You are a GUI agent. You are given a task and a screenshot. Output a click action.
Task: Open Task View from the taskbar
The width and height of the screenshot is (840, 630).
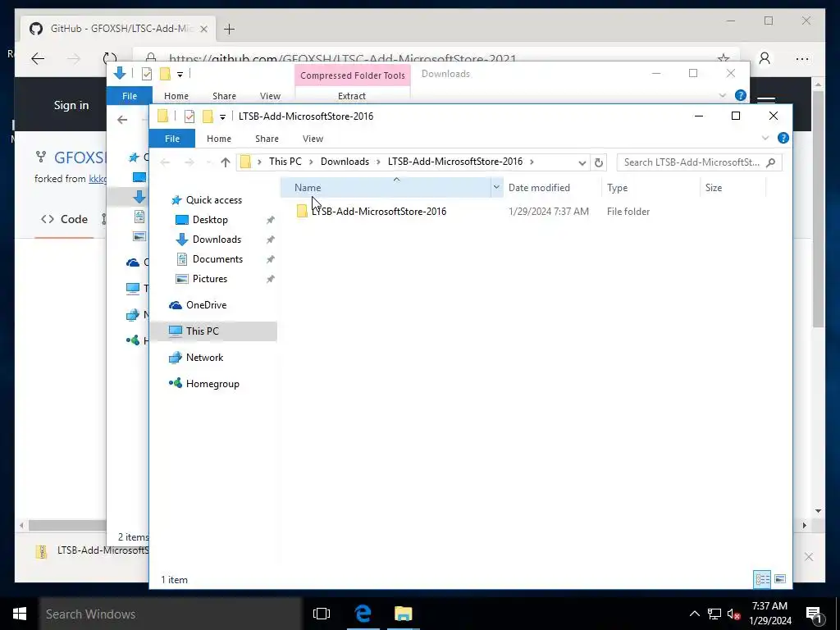322,614
